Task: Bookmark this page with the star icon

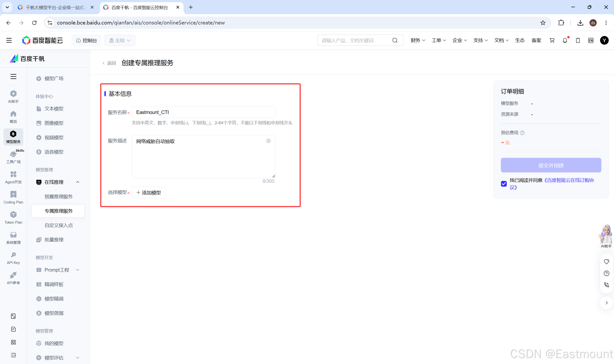Action: (x=543, y=23)
